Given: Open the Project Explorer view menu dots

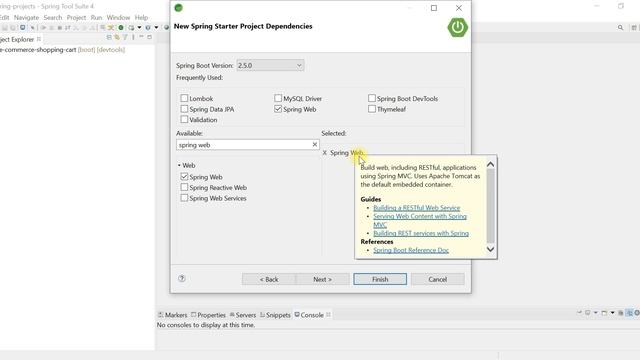Looking at the screenshot, I should point(133,37).
